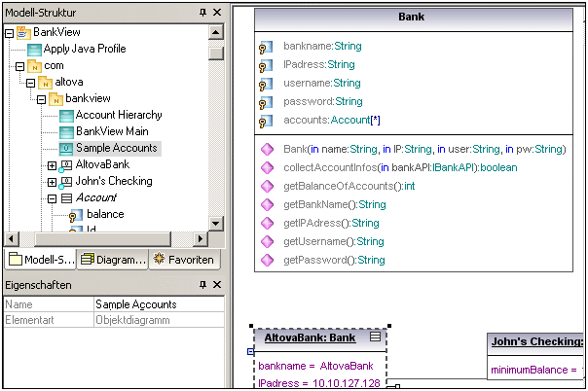Screen dimensions: 588x391
Task: Click the Account Hierarchy diagram icon
Action: tap(66, 116)
